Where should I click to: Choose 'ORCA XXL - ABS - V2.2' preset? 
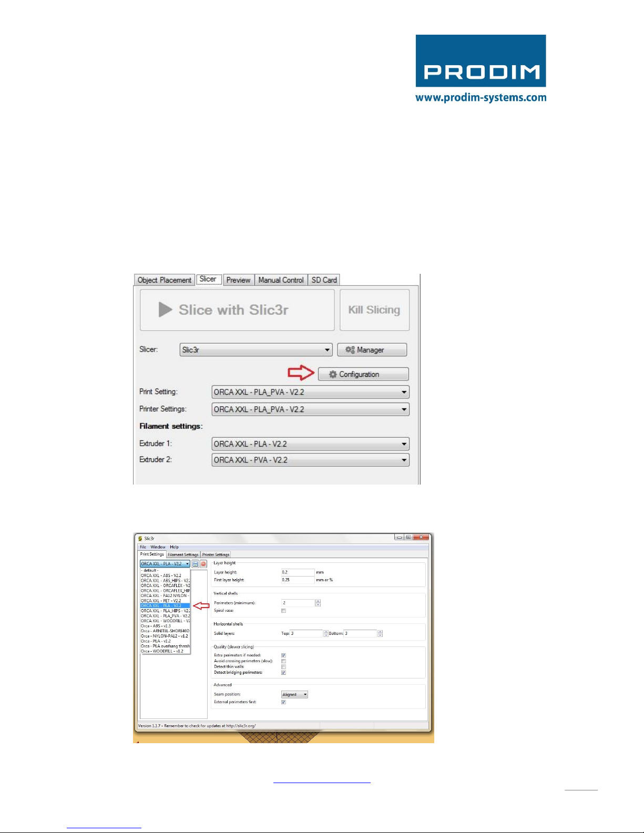tap(165, 576)
